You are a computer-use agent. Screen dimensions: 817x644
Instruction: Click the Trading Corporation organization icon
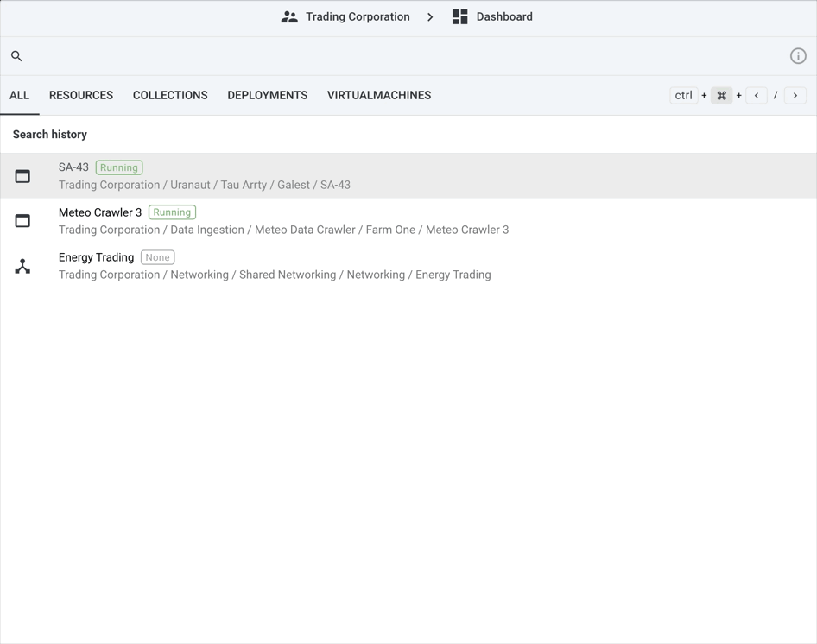[288, 16]
